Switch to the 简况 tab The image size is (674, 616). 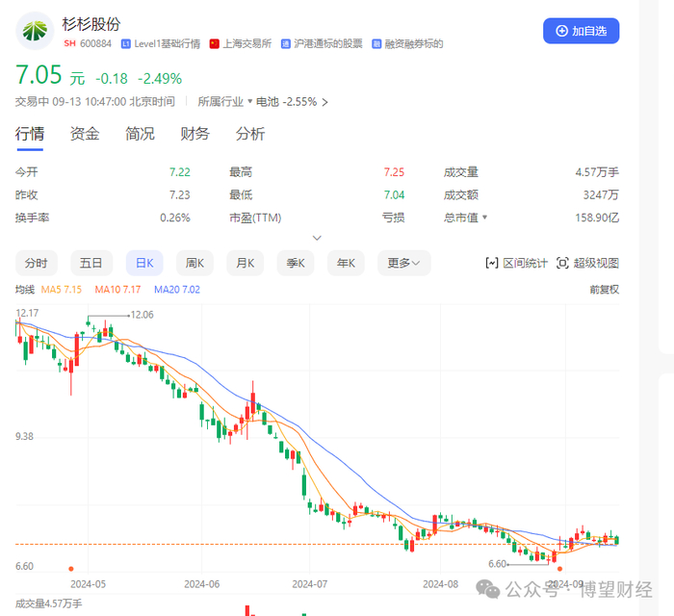click(140, 134)
